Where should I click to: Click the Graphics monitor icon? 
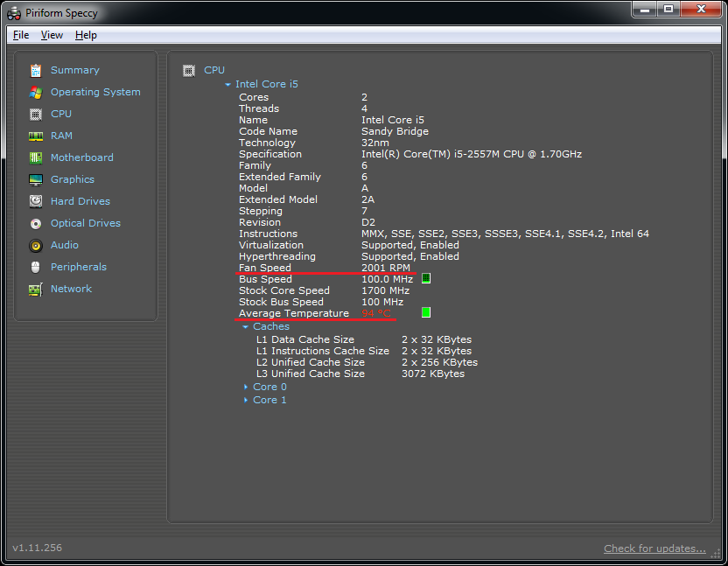36,179
